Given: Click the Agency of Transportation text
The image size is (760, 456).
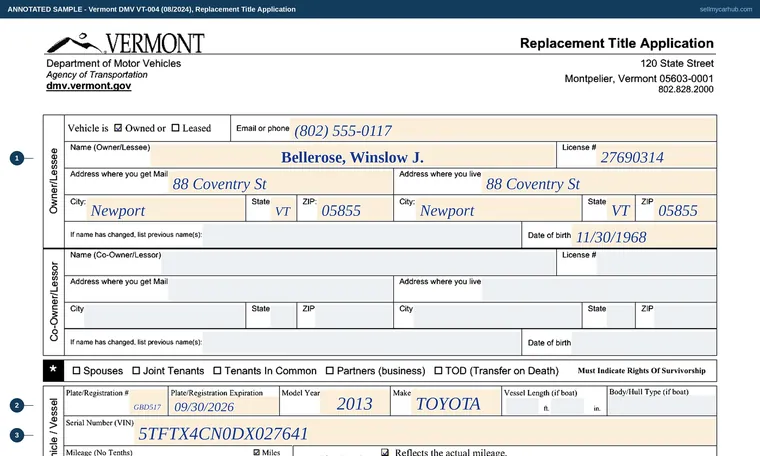Looking at the screenshot, I should tap(96, 75).
